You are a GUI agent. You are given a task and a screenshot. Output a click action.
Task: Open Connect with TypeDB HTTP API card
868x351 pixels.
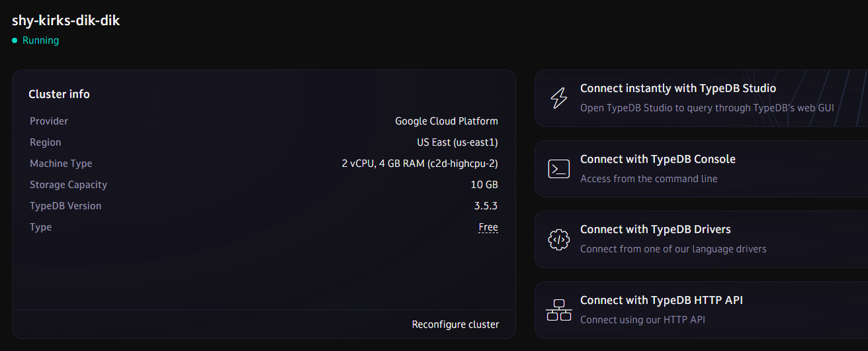tap(701, 310)
